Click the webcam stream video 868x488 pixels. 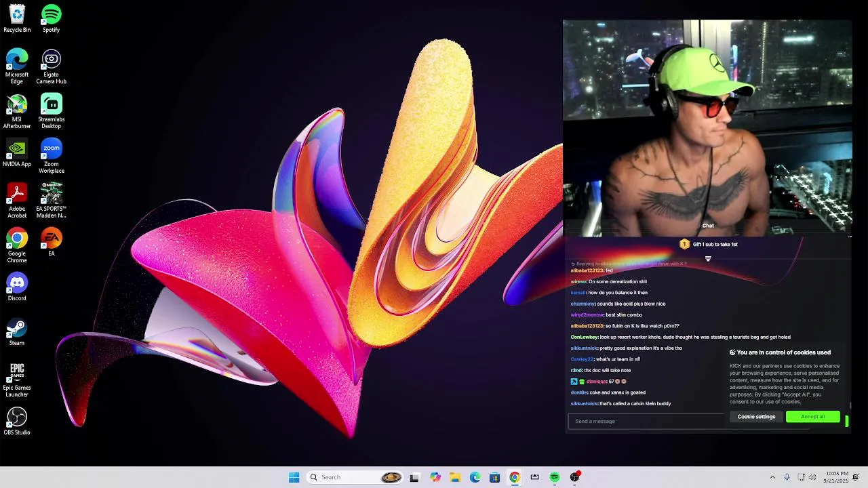(x=707, y=127)
